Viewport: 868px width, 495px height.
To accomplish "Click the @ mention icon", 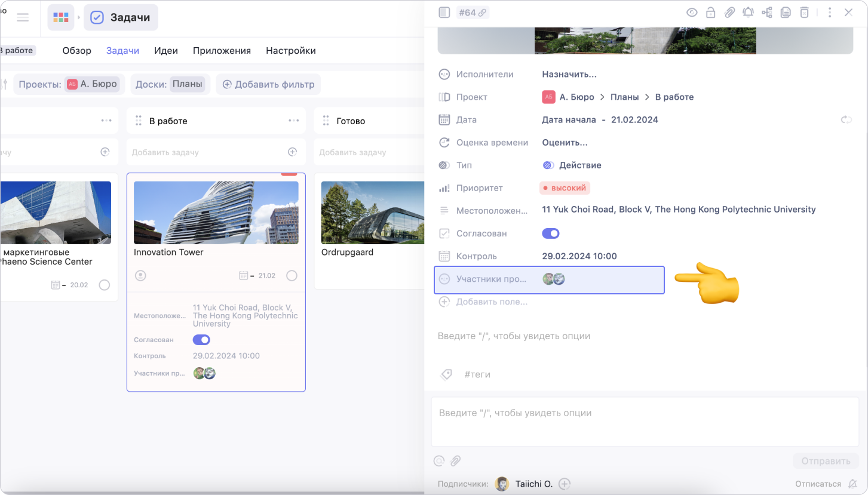I will (439, 460).
